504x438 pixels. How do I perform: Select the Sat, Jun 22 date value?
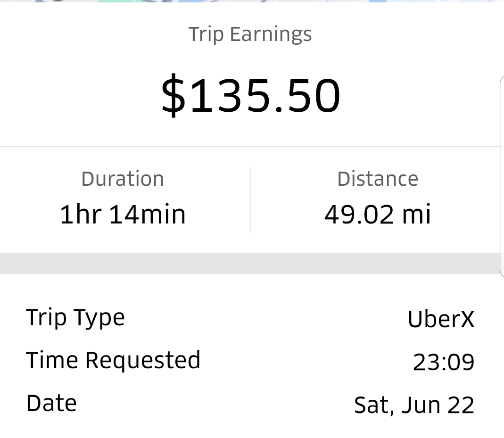click(414, 405)
